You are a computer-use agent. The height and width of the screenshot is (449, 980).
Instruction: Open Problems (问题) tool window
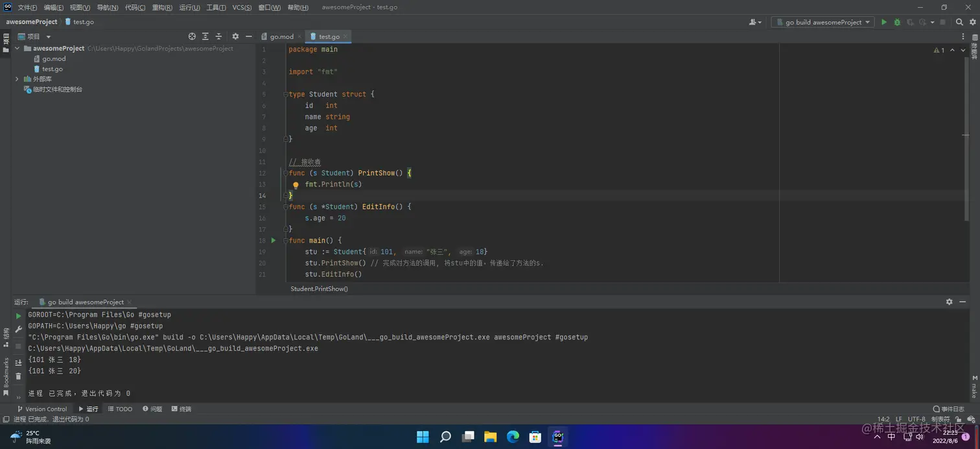click(x=152, y=409)
